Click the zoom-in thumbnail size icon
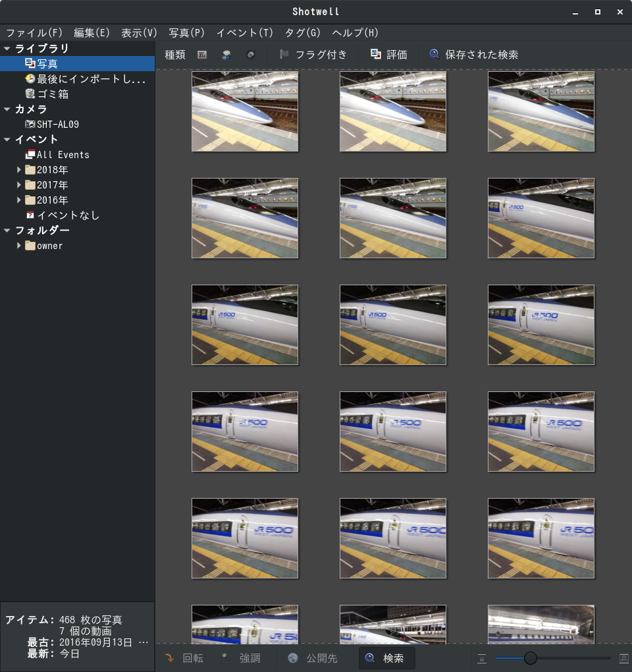 tap(624, 658)
